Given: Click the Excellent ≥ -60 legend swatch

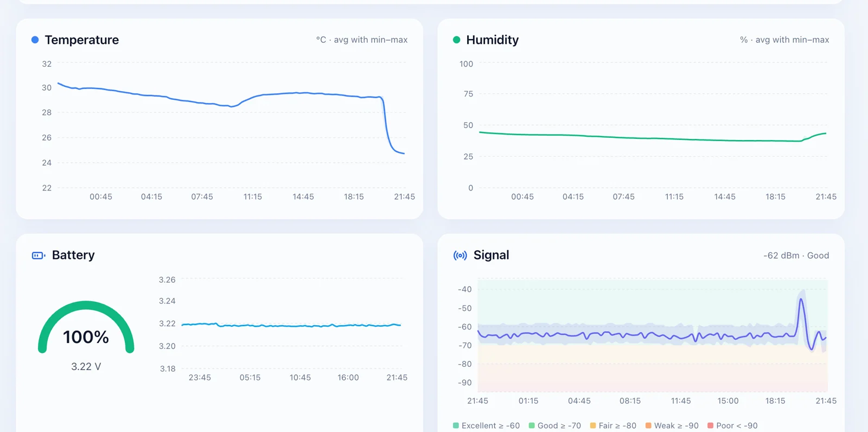Looking at the screenshot, I should (x=456, y=425).
